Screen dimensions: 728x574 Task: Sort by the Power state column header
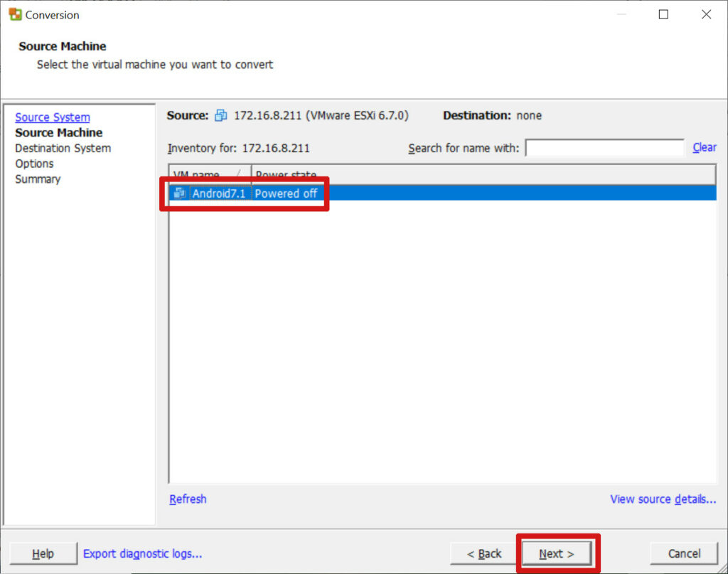coord(483,174)
